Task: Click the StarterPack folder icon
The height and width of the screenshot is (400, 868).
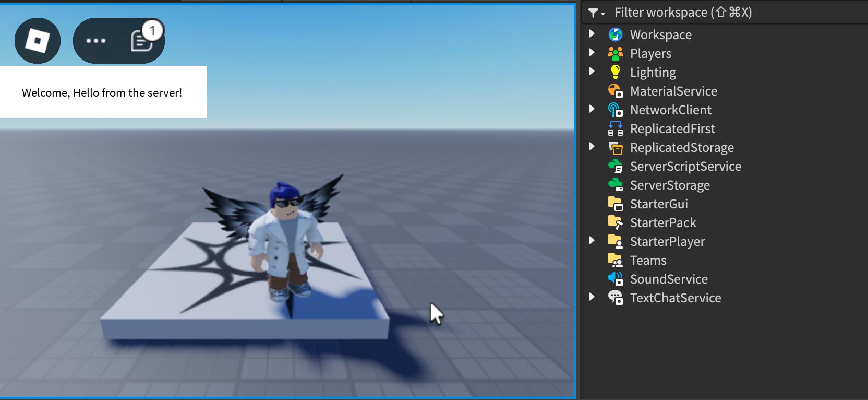Action: coord(616,222)
